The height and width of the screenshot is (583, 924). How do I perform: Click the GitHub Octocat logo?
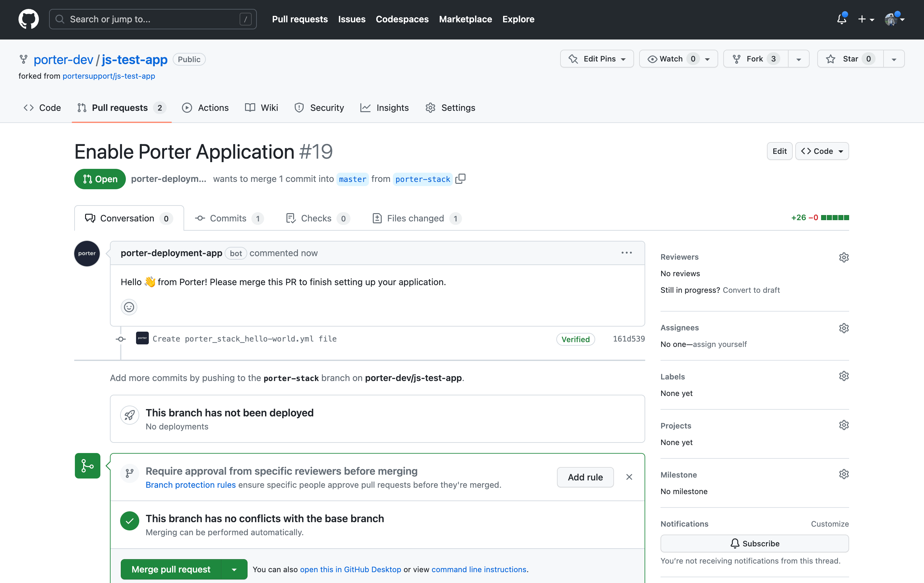click(28, 19)
